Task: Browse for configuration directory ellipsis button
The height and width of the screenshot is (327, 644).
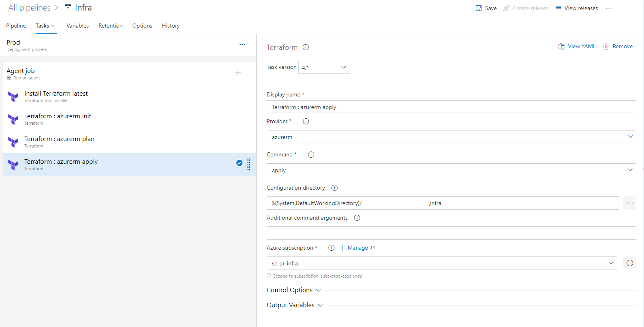Action: (x=629, y=203)
